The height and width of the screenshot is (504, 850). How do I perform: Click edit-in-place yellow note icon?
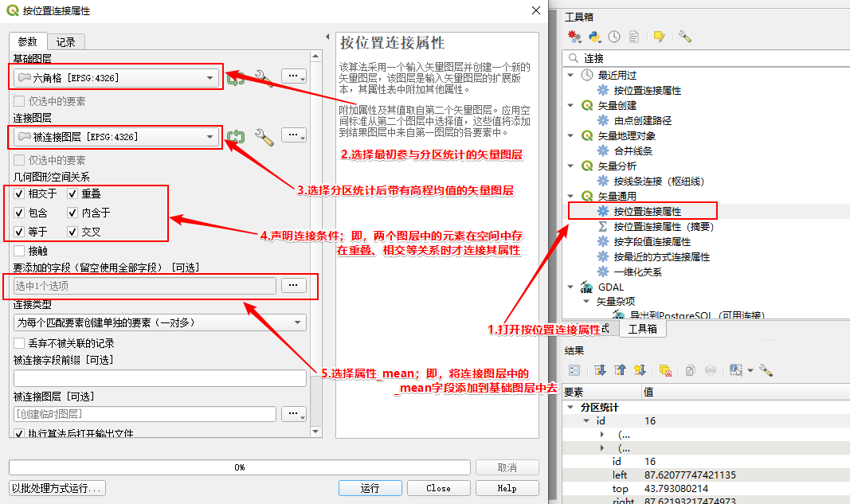659,37
